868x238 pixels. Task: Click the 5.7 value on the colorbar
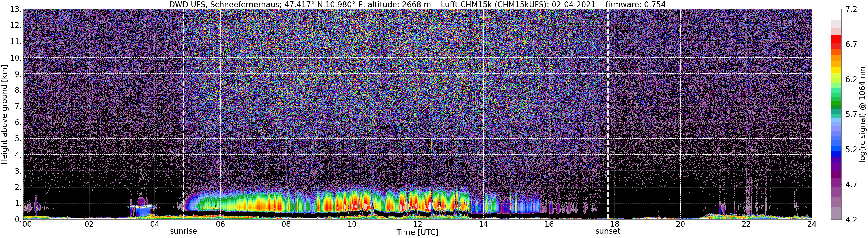[x=851, y=115]
